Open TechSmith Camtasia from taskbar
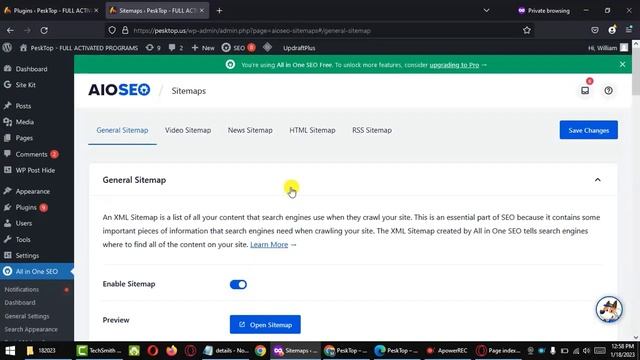 pyautogui.click(x=99, y=351)
